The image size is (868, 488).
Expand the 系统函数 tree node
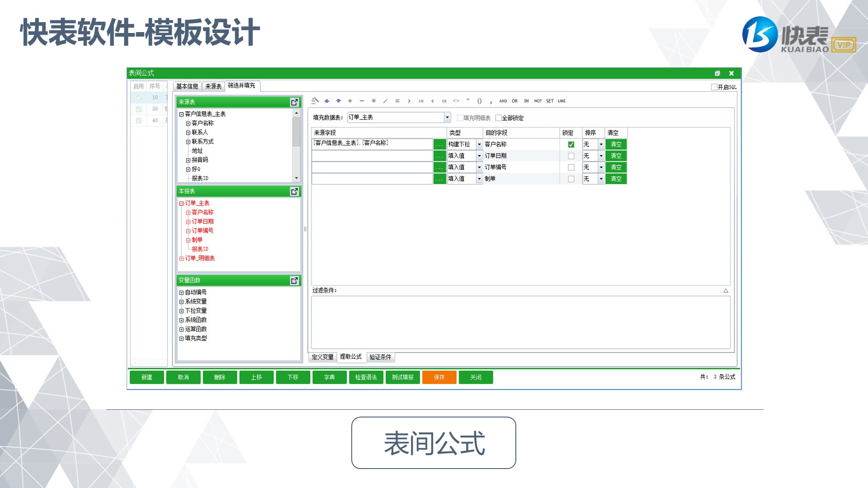point(181,320)
